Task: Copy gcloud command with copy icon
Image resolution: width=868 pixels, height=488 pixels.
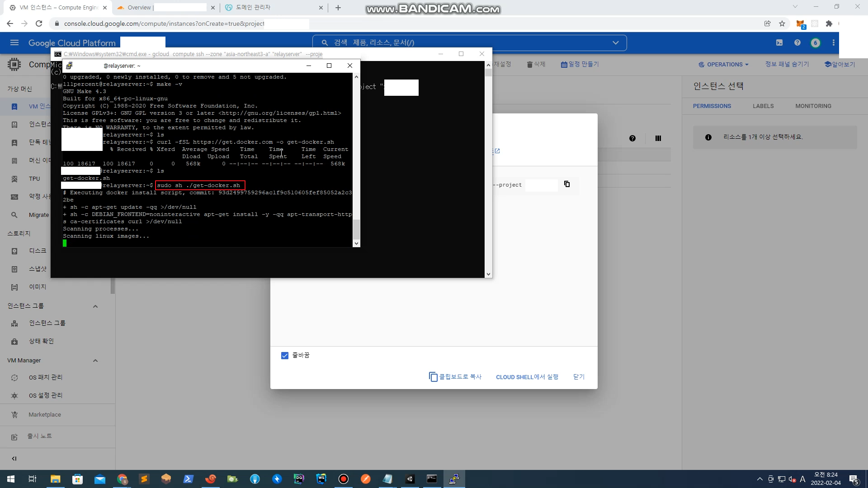Action: (567, 184)
